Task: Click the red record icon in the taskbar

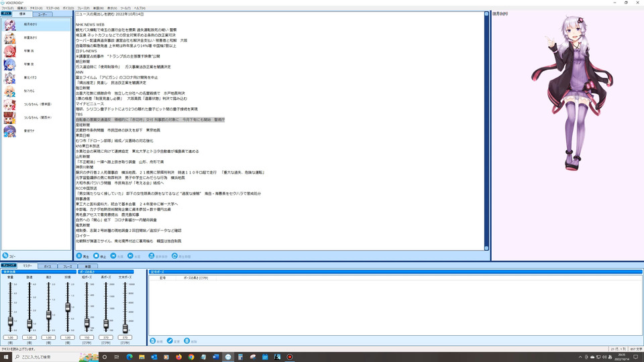Action: 290,357
